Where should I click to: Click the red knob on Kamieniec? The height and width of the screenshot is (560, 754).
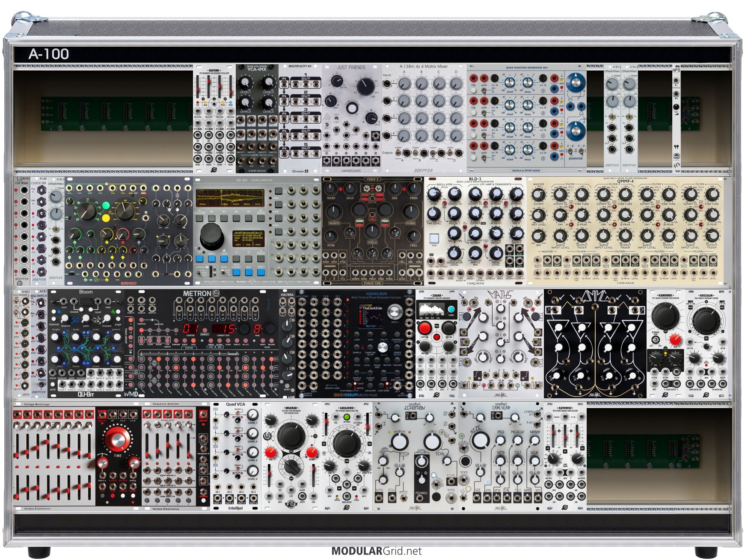coord(675,340)
